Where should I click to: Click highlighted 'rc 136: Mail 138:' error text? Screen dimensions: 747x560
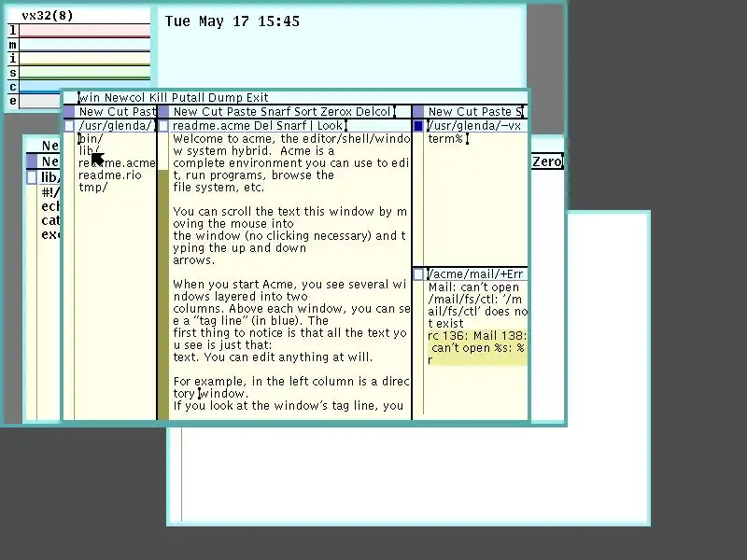(x=477, y=336)
